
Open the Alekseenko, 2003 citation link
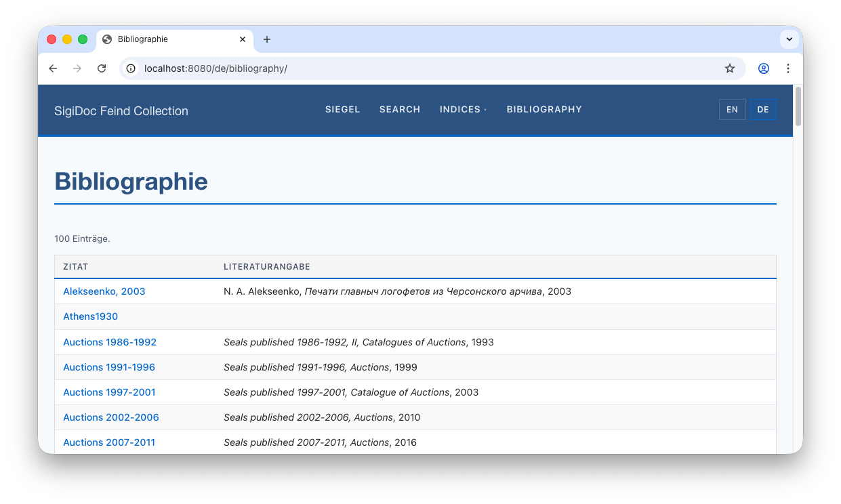(x=104, y=291)
